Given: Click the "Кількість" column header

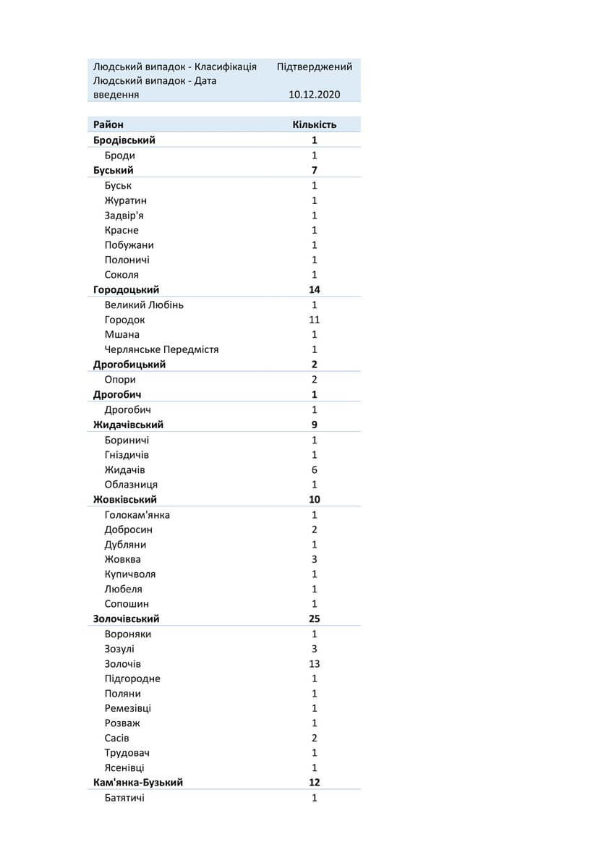Looking at the screenshot, I should (315, 124).
